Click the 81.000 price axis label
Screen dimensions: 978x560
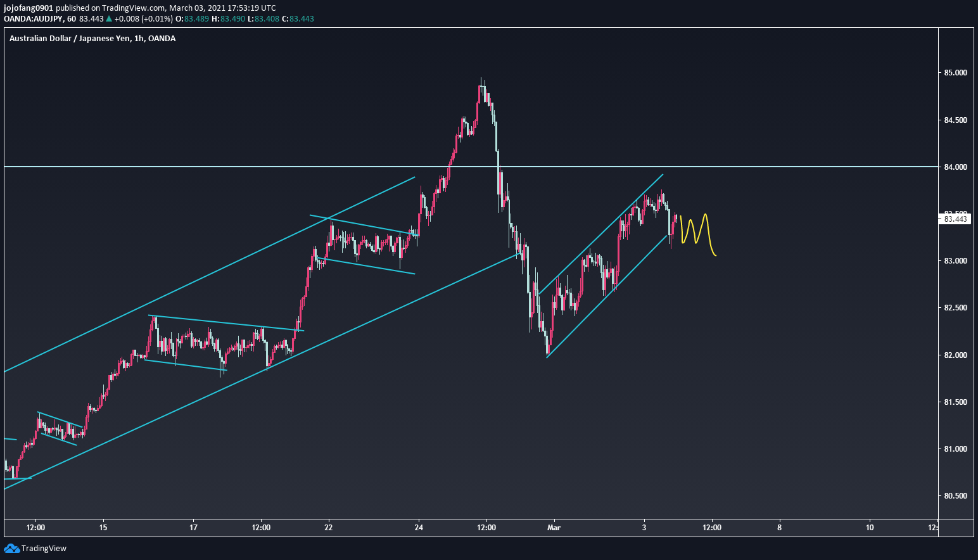tap(955, 449)
